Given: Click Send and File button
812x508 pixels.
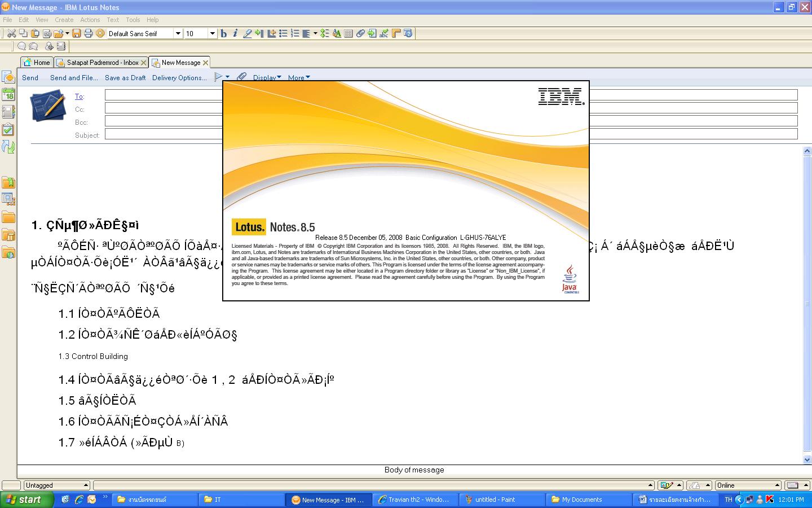Looking at the screenshot, I should tap(74, 78).
